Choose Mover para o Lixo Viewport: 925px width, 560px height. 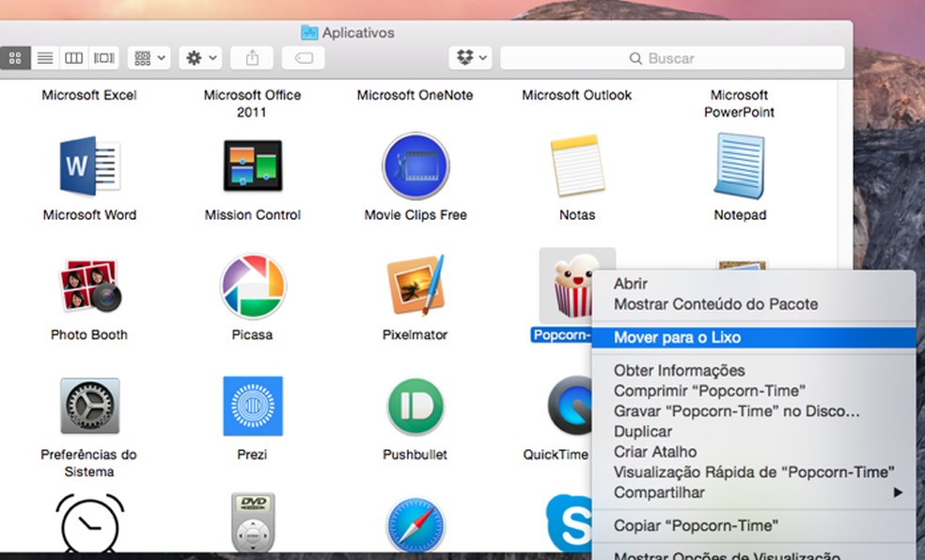coord(754,337)
